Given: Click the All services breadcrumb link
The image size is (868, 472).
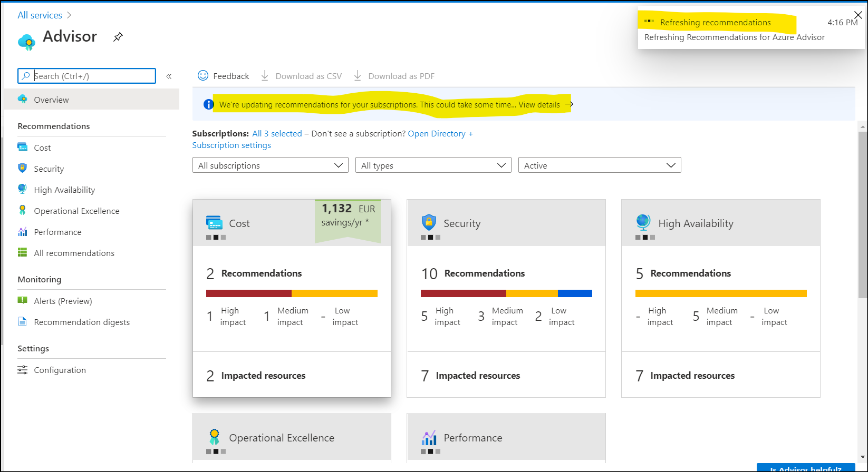Looking at the screenshot, I should 40,15.
